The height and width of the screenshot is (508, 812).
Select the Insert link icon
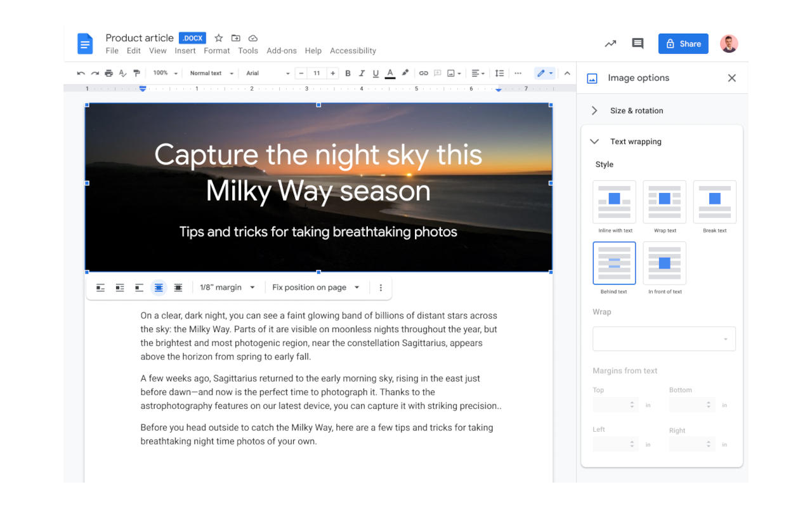point(424,72)
